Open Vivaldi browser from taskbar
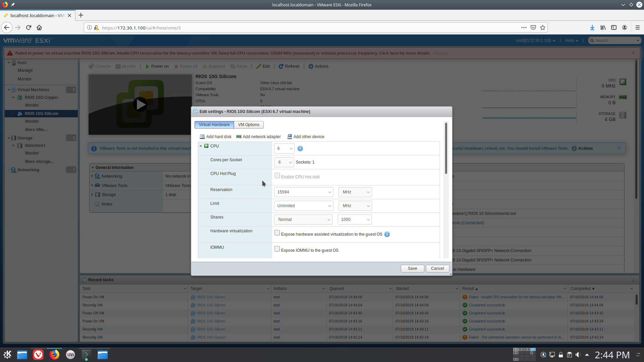The height and width of the screenshot is (362, 644). tap(38, 355)
